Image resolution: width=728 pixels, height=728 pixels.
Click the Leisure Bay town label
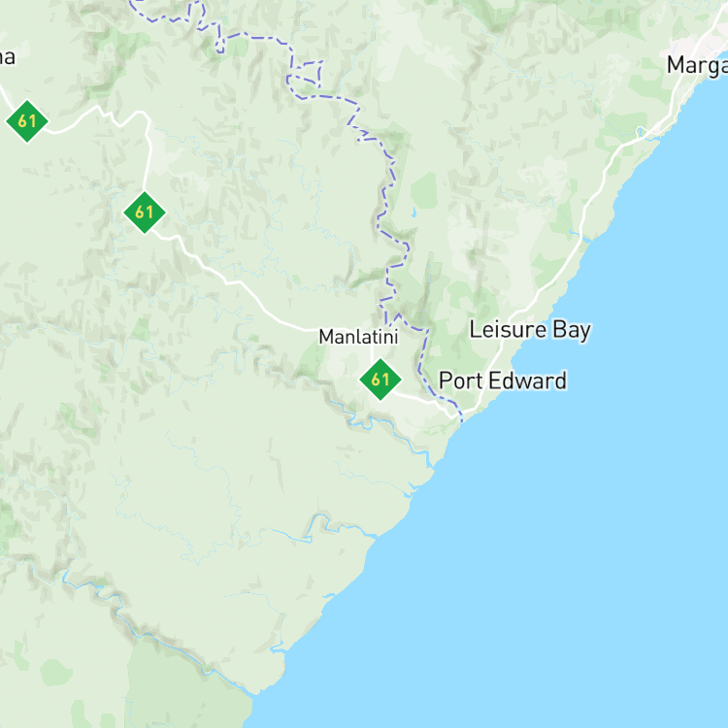pyautogui.click(x=530, y=330)
